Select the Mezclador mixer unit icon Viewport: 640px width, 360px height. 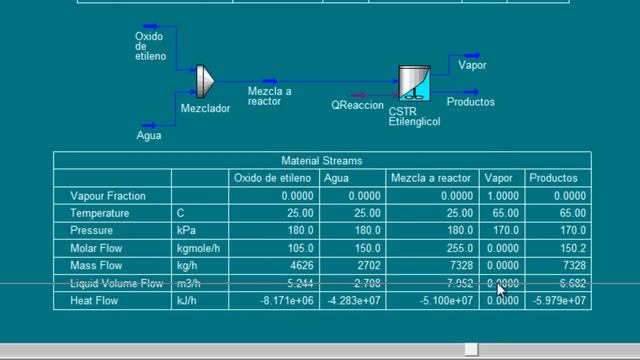[205, 81]
